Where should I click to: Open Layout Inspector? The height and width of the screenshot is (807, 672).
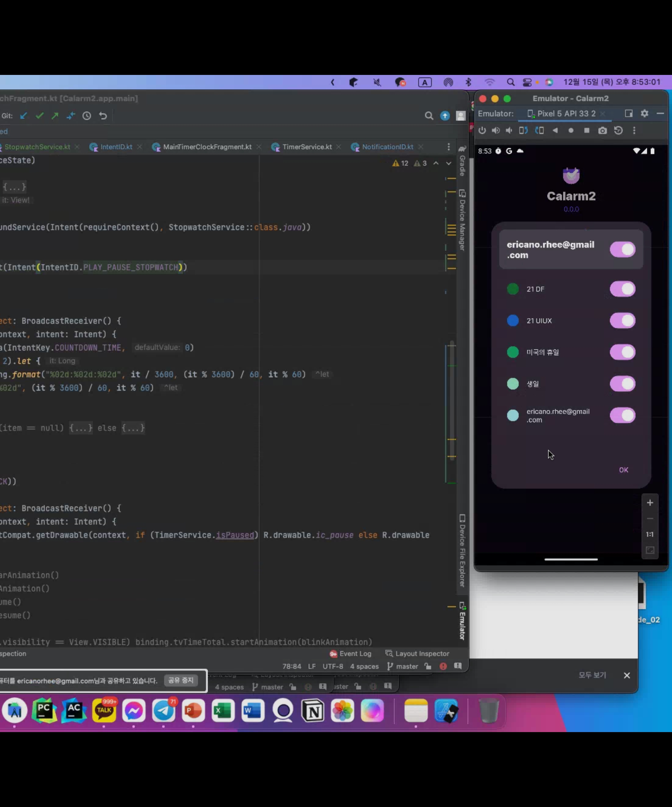(417, 654)
